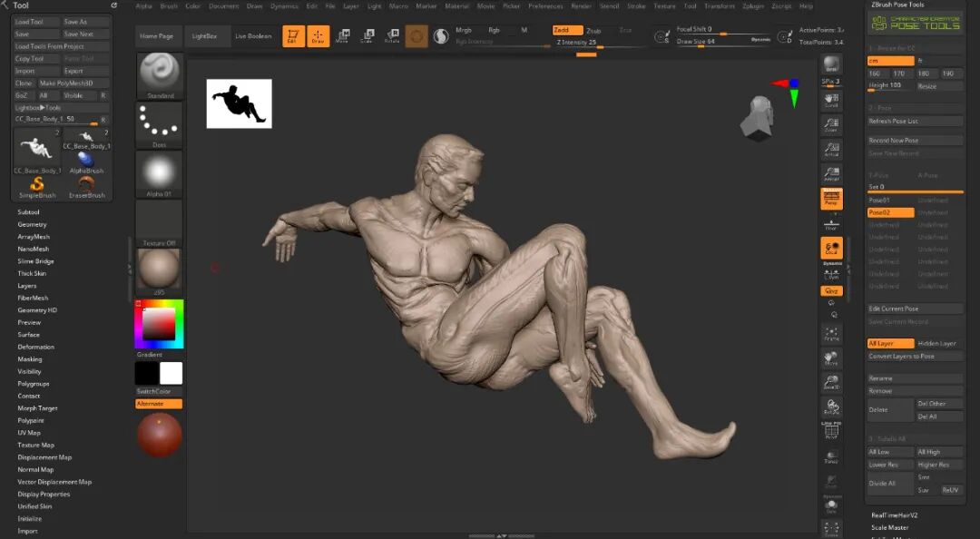Screen dimensions: 980x539
Task: Select the Scale gizmo icon
Action: point(367,35)
